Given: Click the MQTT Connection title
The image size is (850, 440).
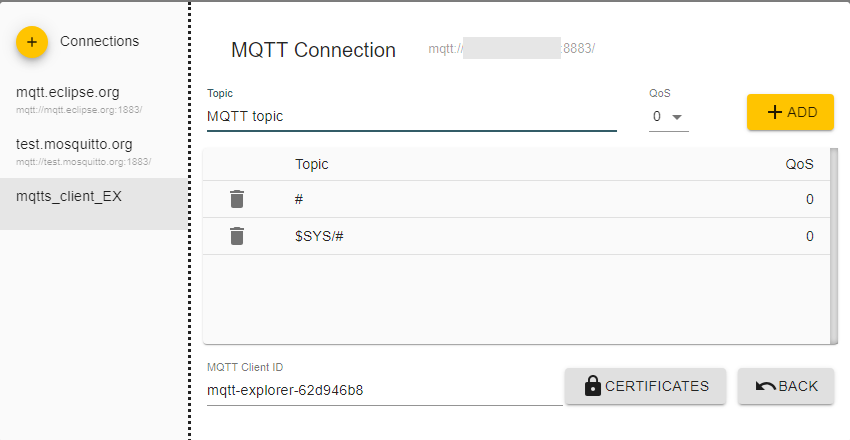Looking at the screenshot, I should (313, 50).
